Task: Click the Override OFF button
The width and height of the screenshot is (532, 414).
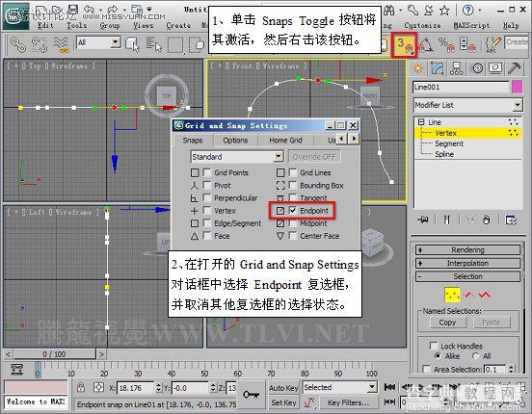Action: [314, 157]
